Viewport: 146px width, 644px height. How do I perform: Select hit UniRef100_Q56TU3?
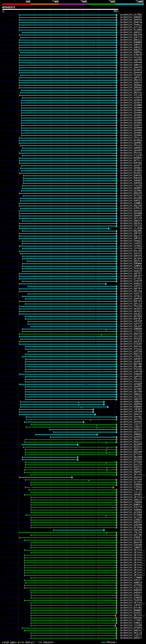point(131,80)
